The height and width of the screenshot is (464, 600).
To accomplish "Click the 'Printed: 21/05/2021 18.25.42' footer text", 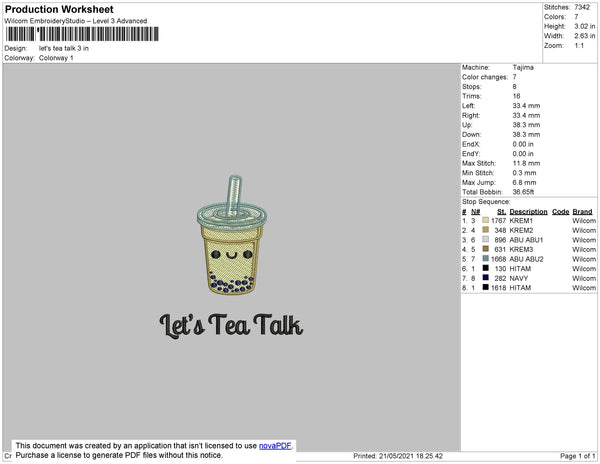I will [398, 456].
